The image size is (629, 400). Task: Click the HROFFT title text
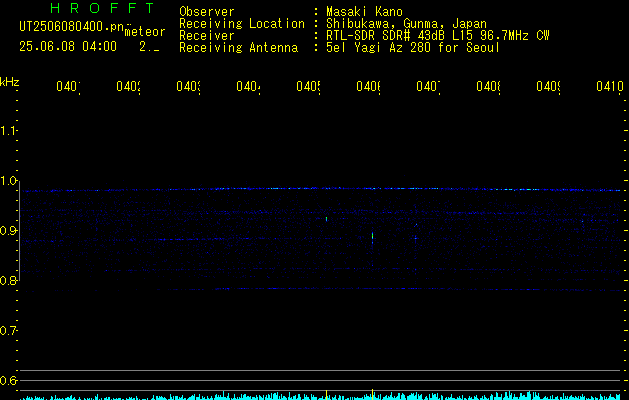point(102,8)
